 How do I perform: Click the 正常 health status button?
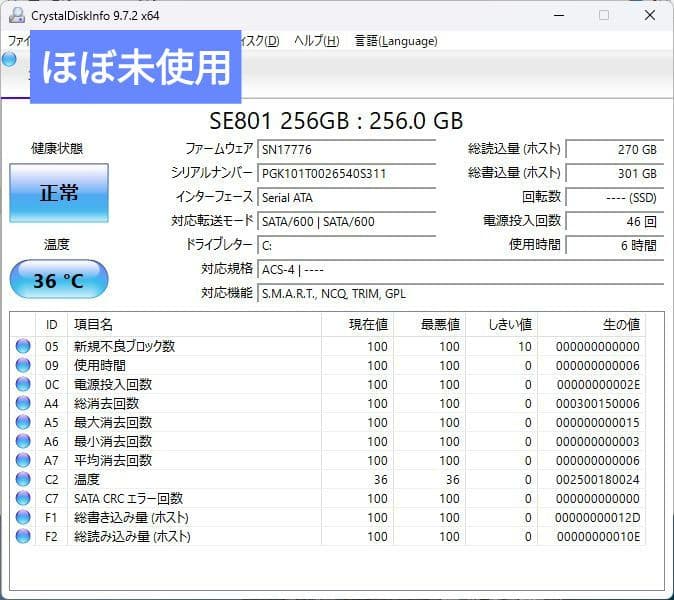tap(59, 193)
